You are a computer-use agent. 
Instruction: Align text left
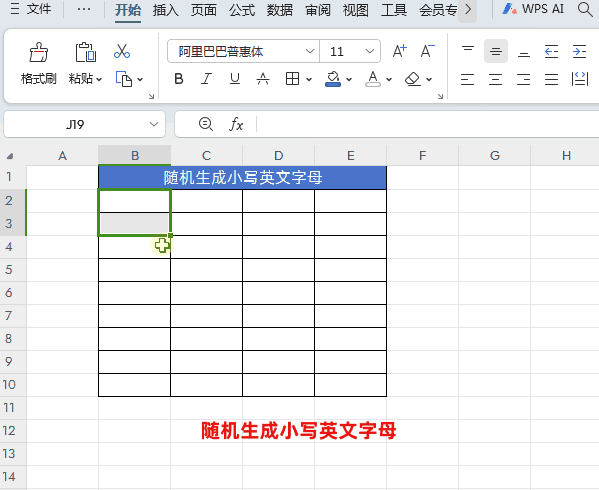click(x=468, y=79)
